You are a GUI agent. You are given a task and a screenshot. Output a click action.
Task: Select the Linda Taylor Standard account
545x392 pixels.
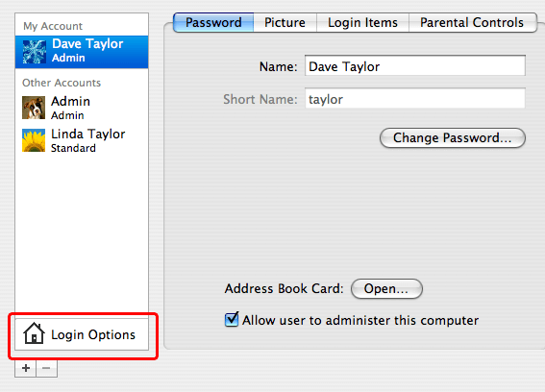[82, 140]
